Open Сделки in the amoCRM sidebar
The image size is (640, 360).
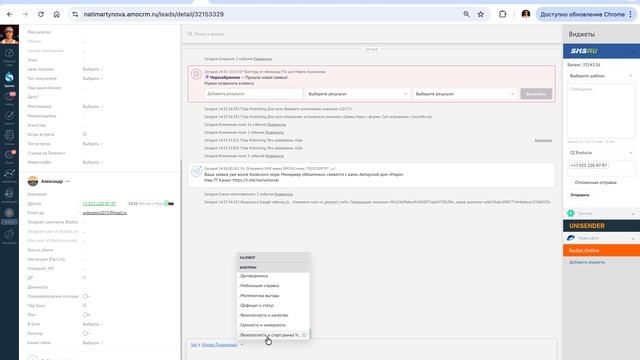(x=9, y=79)
